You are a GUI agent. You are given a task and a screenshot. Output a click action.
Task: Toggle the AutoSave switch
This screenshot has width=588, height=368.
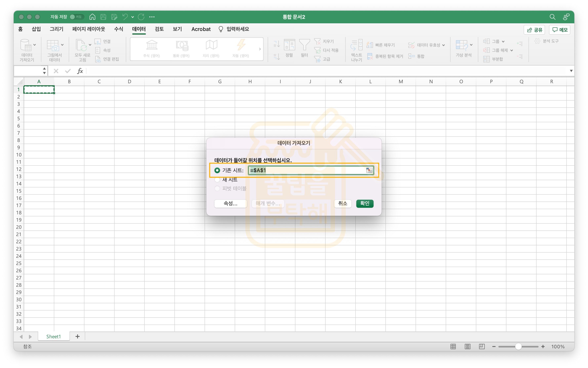click(x=76, y=17)
